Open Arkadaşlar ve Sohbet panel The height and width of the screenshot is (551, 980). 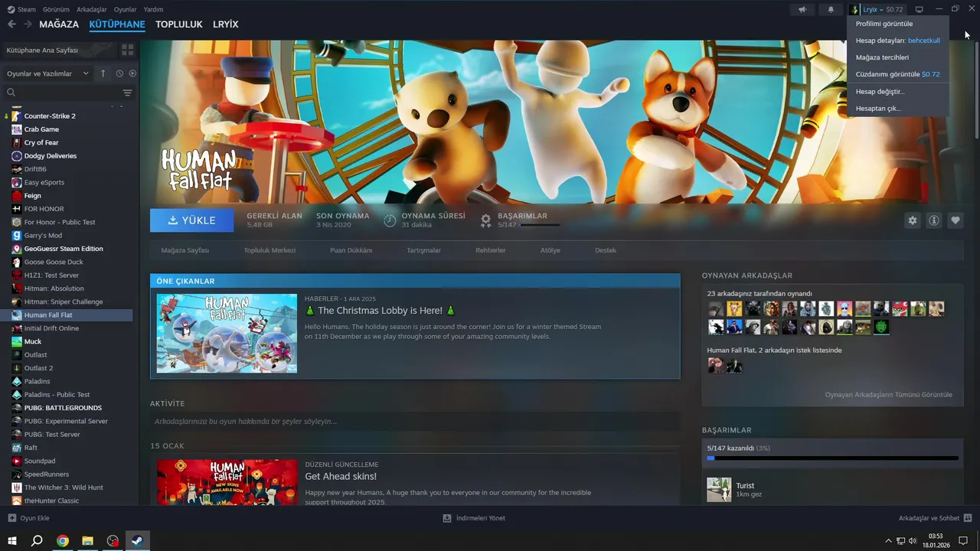[935, 518]
